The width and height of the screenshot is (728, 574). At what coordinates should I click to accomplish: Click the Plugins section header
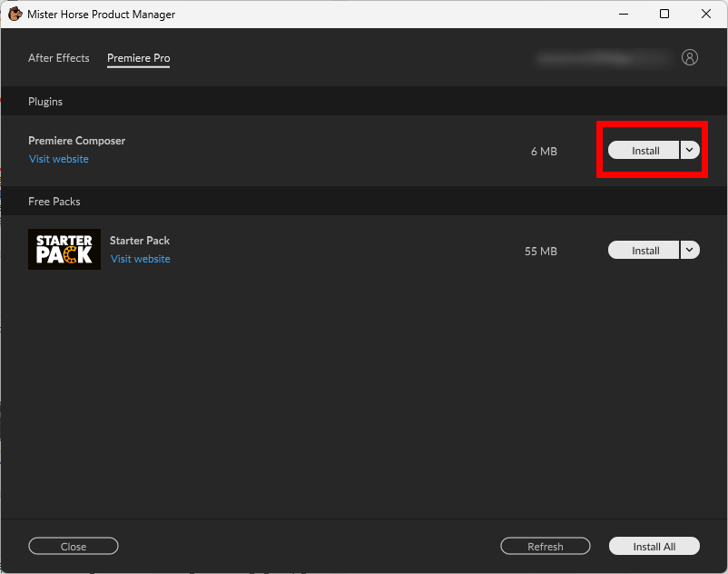click(45, 102)
